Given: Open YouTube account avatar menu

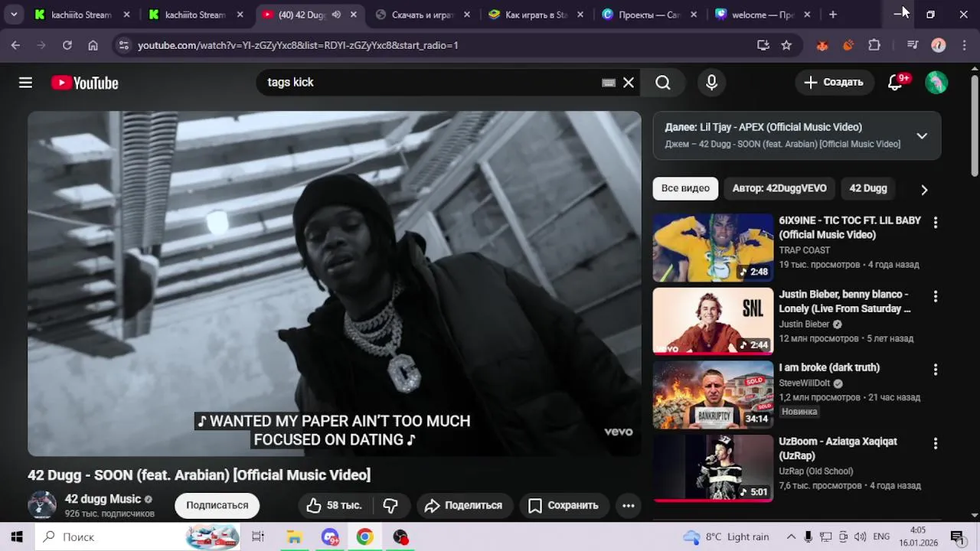Looking at the screenshot, I should [x=936, y=83].
